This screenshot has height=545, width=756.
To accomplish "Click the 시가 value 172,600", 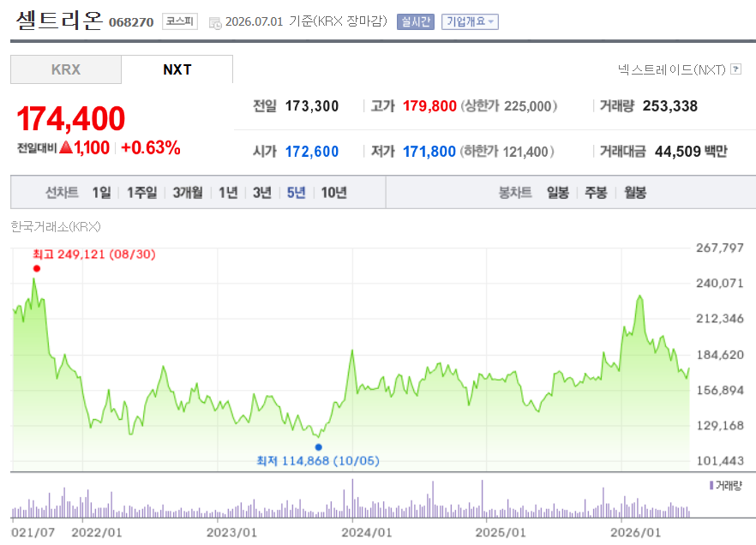I will click(x=311, y=152).
